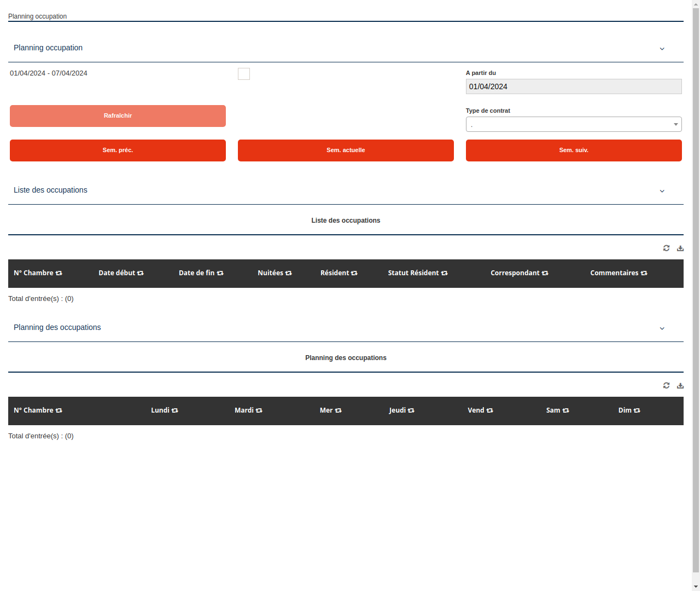Collapse the Liste des occupations section
700x591 pixels.
(662, 191)
